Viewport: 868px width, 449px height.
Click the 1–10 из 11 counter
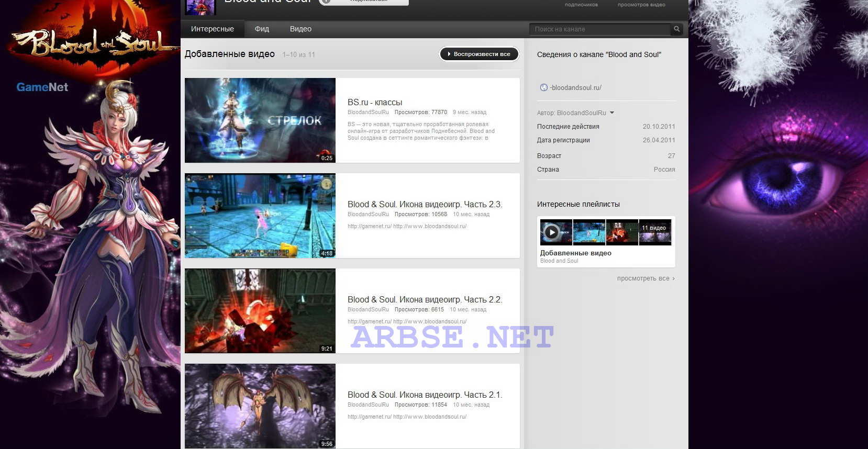click(298, 54)
